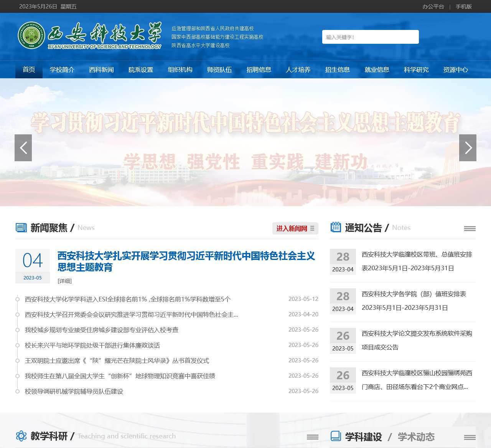This screenshot has height=448, width=491.
Task: Click the 04 2023-05 date block
Action: coord(33,266)
